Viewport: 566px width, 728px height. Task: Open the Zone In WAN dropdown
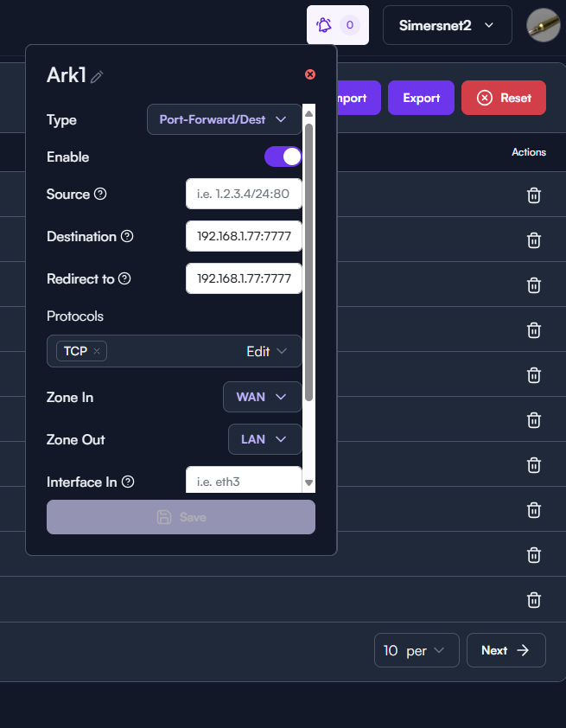pyautogui.click(x=263, y=397)
